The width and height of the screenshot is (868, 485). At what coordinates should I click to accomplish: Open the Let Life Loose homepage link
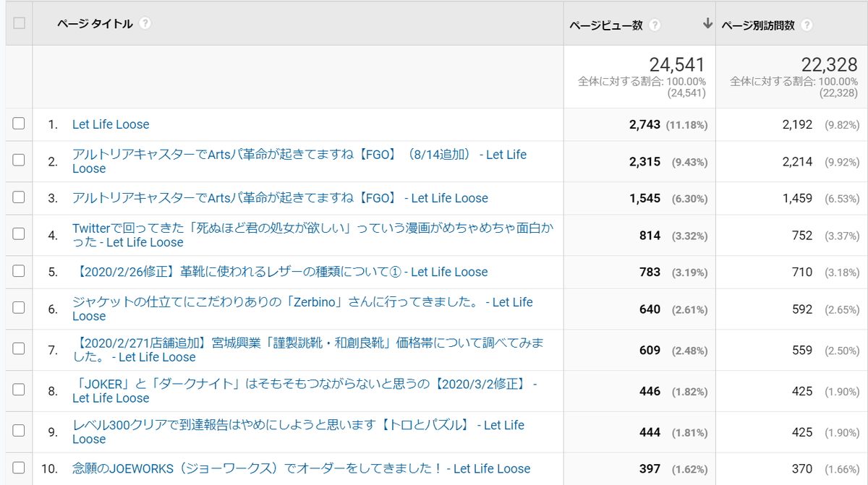(x=110, y=124)
